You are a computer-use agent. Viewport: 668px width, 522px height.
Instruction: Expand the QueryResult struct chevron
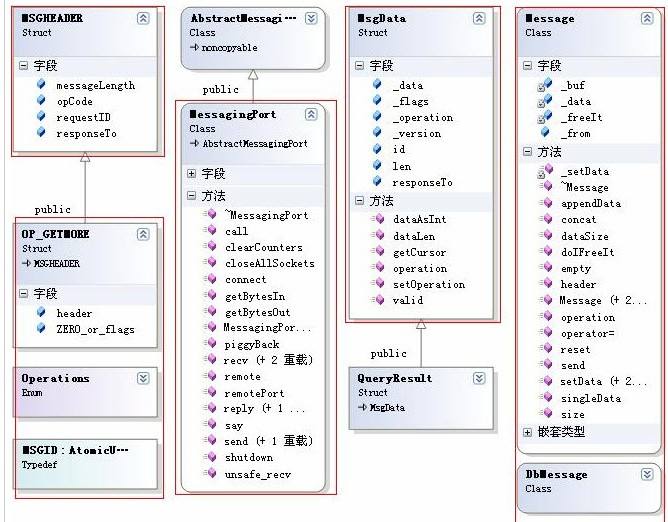pos(479,378)
